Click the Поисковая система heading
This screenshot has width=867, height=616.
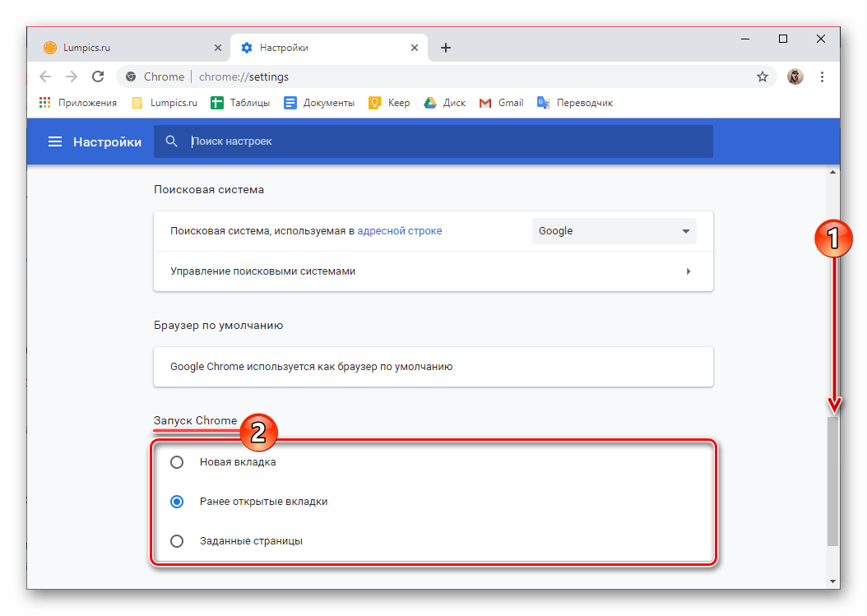click(209, 190)
